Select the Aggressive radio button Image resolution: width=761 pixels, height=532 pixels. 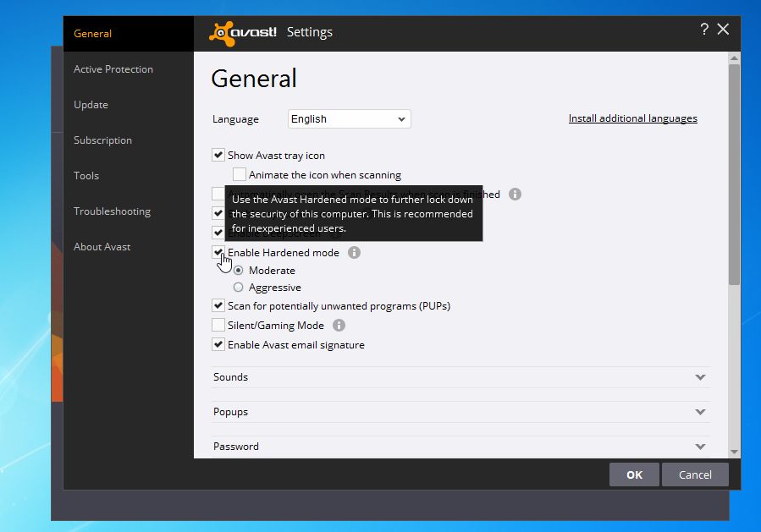click(239, 288)
